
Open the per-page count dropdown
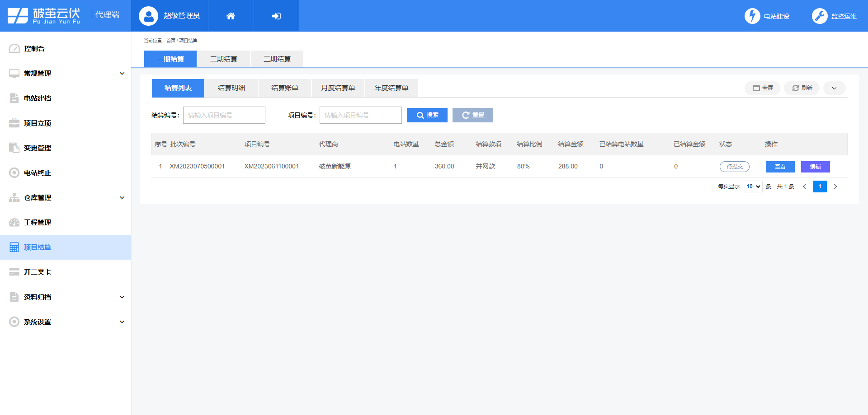[x=753, y=187]
